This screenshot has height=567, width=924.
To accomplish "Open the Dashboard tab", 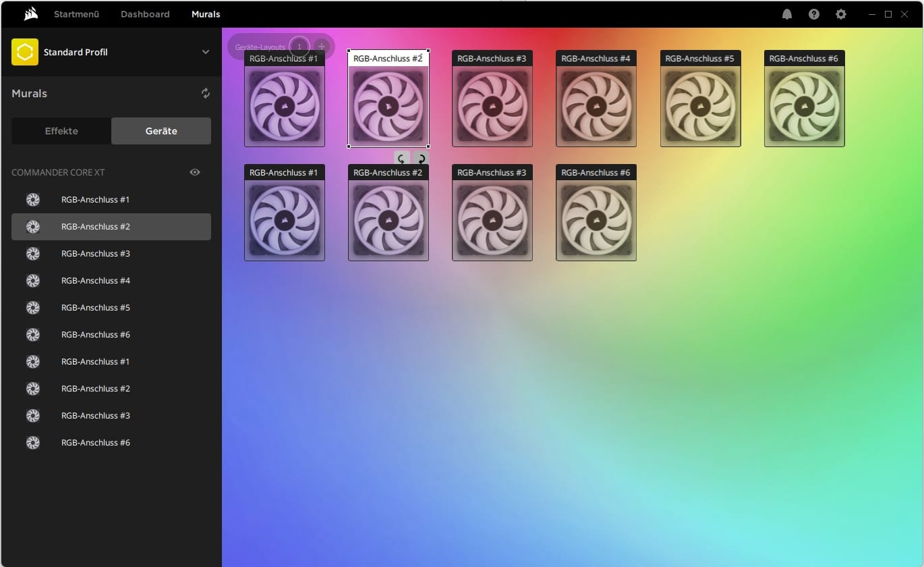I will tap(145, 14).
